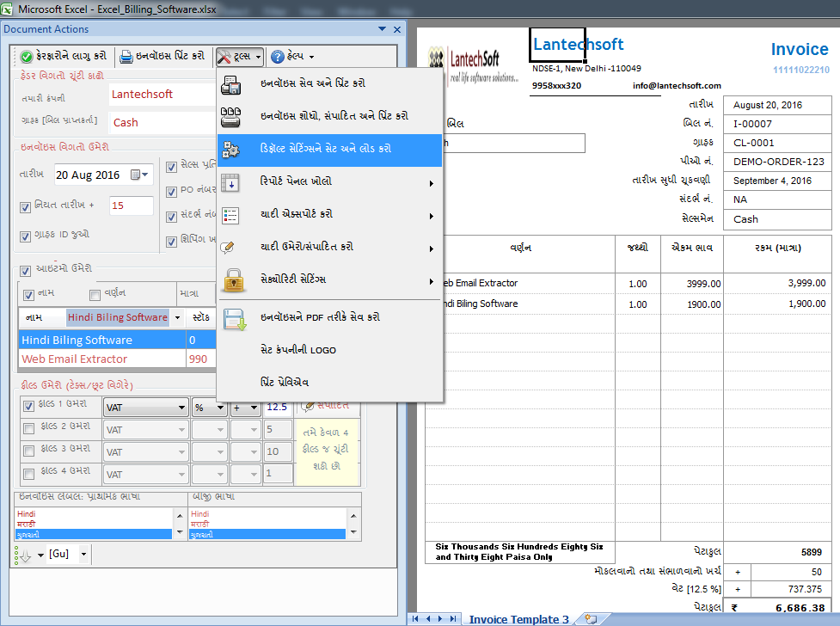Image resolution: width=840 pixels, height=626 pixels.
Task: Open the field 1 VAT dropdown
Action: click(181, 408)
